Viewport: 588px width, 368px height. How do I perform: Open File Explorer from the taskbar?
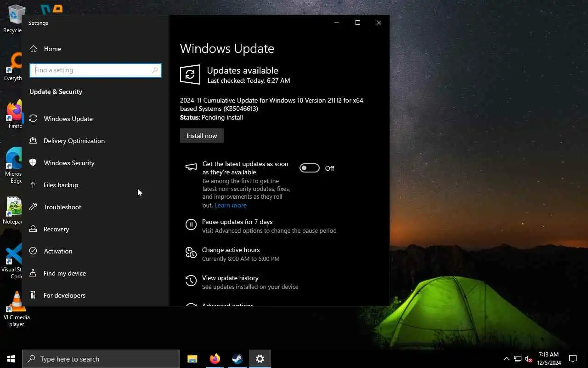click(x=192, y=359)
